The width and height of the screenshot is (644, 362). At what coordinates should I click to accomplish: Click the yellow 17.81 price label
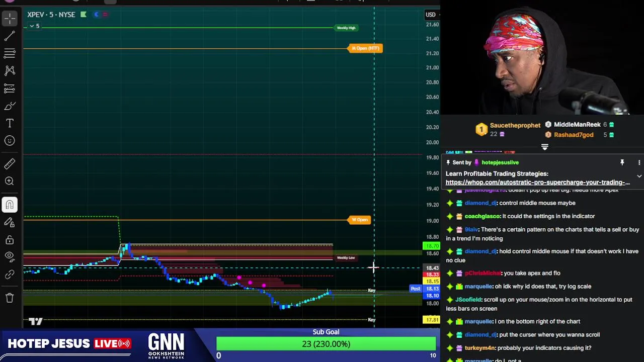[431, 320]
